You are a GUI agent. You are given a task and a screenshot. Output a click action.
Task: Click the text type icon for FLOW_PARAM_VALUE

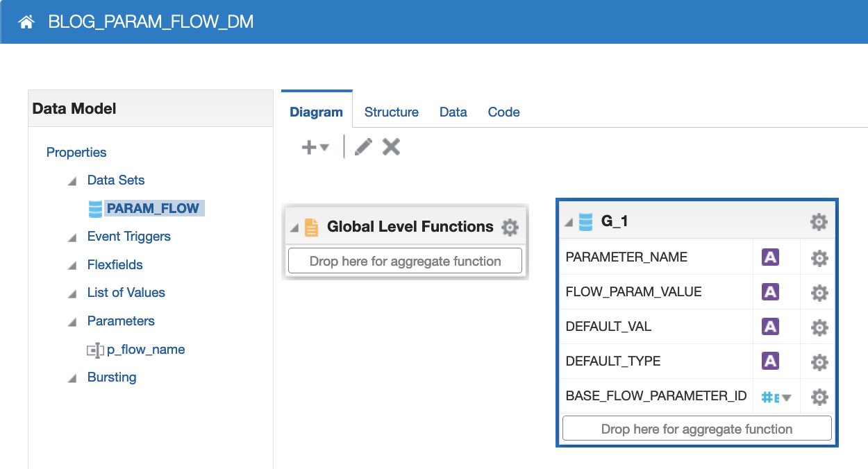point(770,292)
